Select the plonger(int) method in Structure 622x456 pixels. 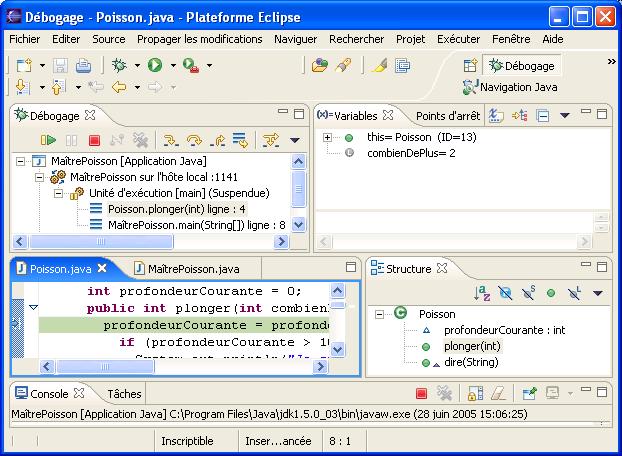coord(472,346)
